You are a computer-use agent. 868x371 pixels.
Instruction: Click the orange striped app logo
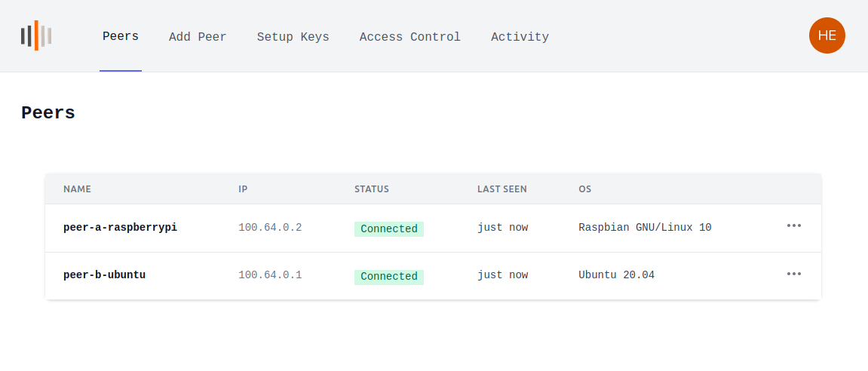(36, 35)
